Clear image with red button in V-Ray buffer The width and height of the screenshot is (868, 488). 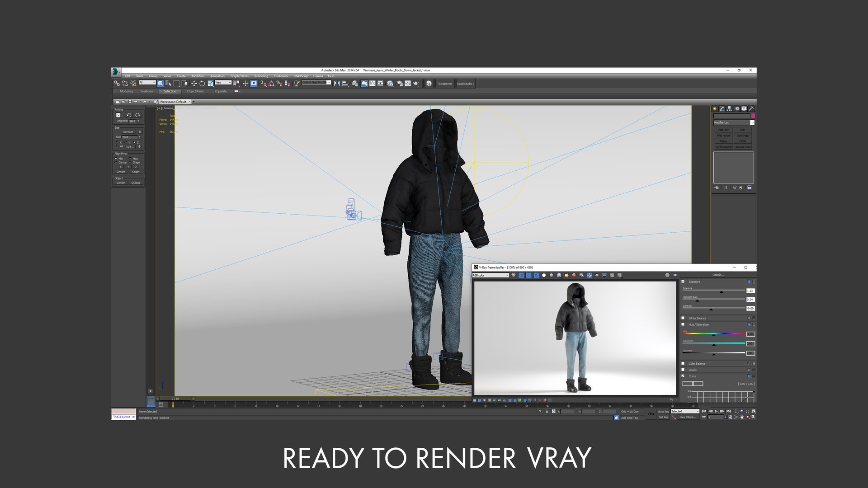(x=574, y=275)
